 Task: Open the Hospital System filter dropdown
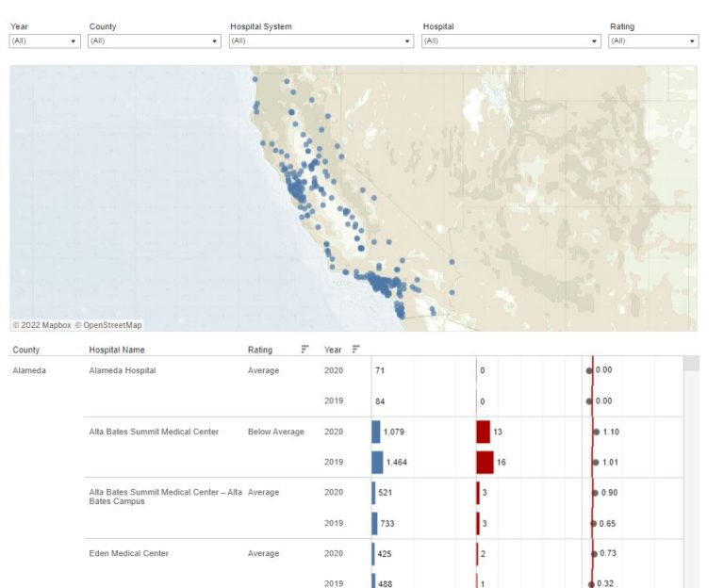(x=321, y=41)
